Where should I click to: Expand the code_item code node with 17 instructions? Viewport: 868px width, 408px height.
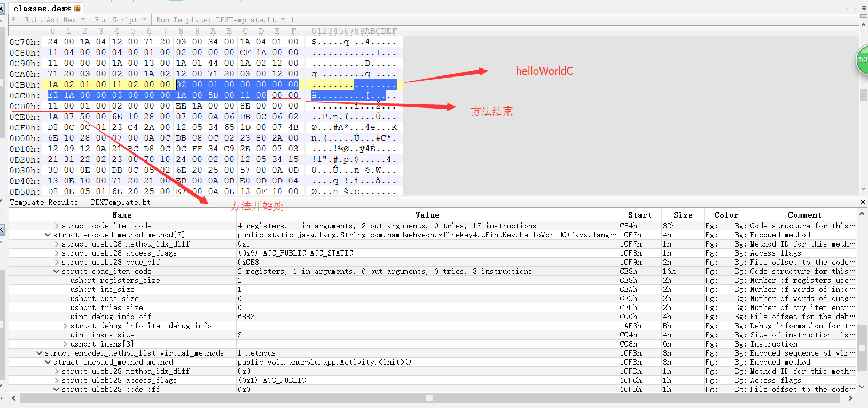point(57,226)
